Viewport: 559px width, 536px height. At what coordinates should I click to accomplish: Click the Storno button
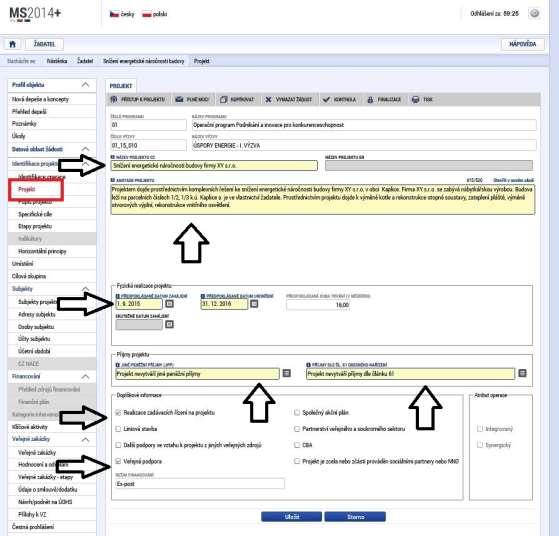click(x=355, y=517)
